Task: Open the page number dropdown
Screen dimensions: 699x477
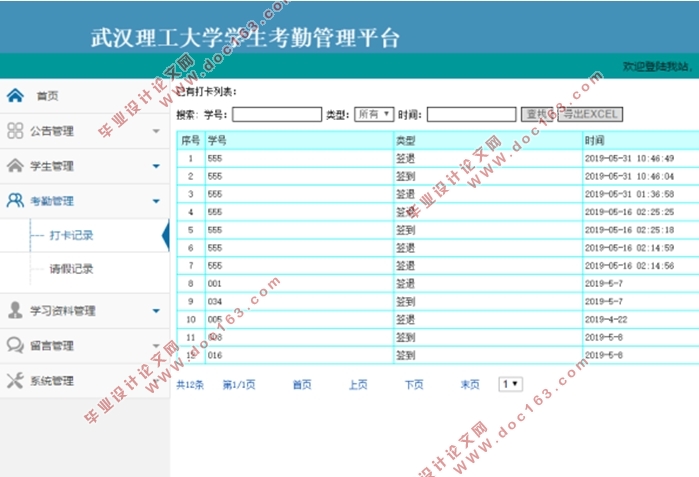Action: [x=510, y=384]
